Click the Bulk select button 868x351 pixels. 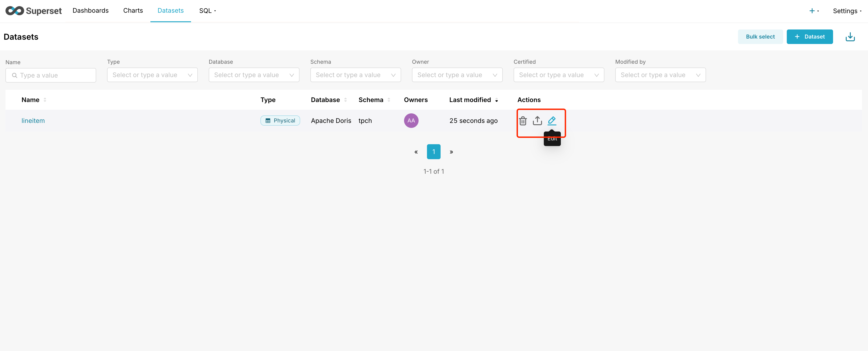pos(760,37)
